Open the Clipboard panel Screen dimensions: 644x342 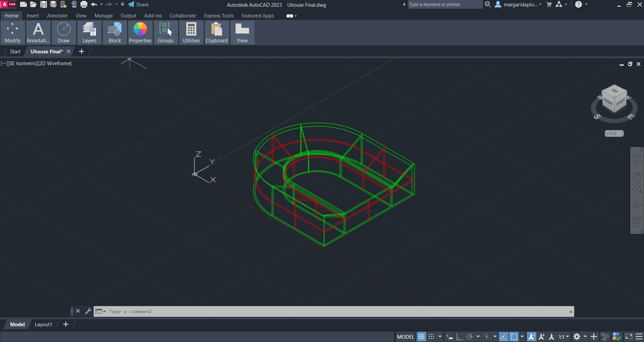(216, 33)
